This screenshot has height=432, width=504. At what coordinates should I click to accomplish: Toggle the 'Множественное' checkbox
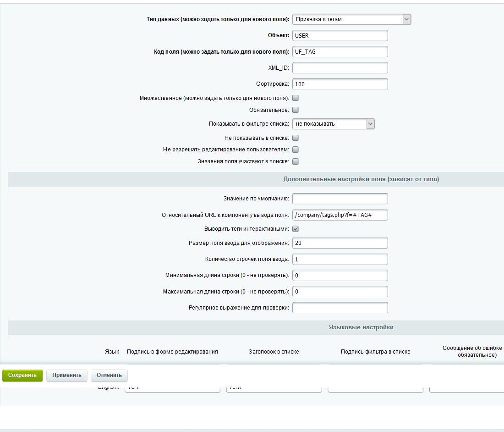click(x=296, y=98)
